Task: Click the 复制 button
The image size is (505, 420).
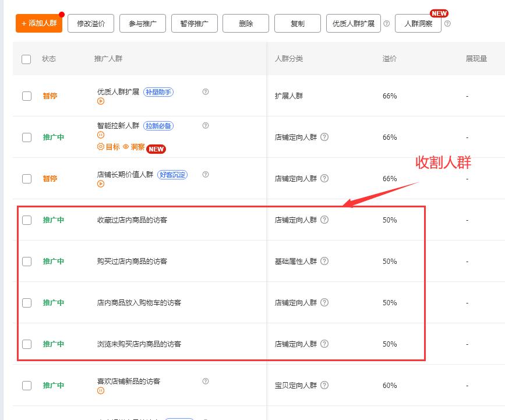Action: click(297, 23)
